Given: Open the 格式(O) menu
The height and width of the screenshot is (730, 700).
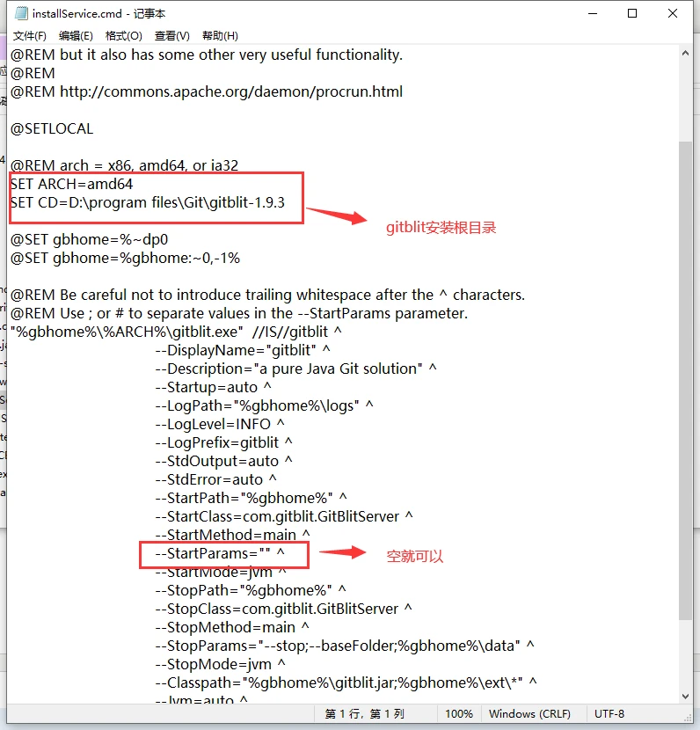Looking at the screenshot, I should [x=123, y=36].
